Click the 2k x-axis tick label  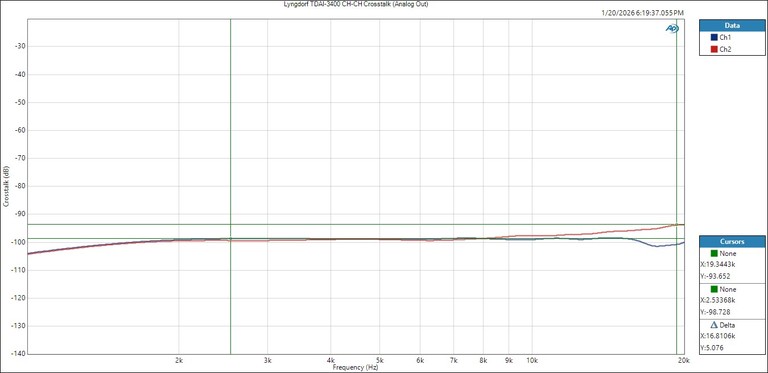click(179, 360)
